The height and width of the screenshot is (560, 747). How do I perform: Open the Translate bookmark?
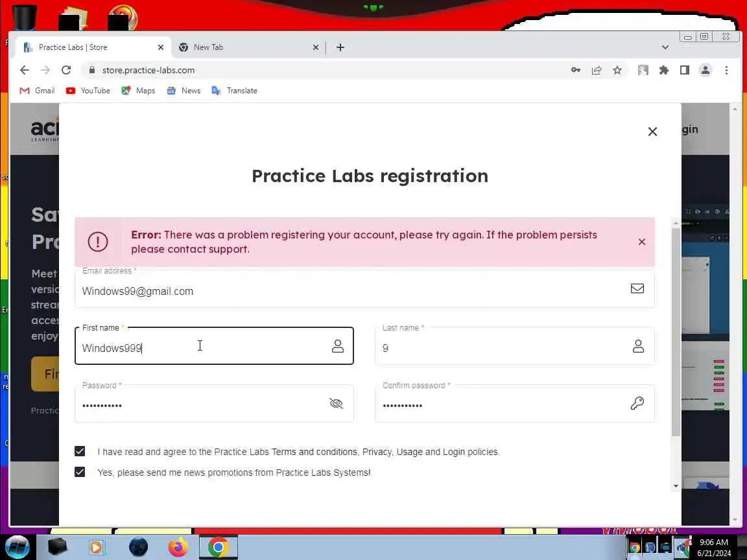click(234, 91)
